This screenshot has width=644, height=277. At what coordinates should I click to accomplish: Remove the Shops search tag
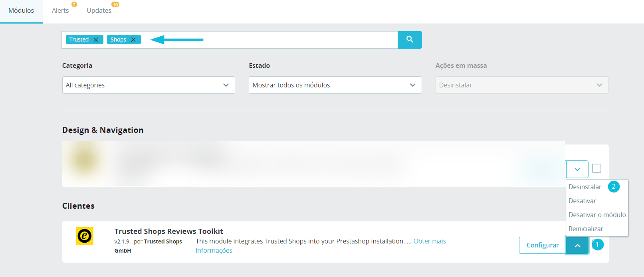[133, 40]
